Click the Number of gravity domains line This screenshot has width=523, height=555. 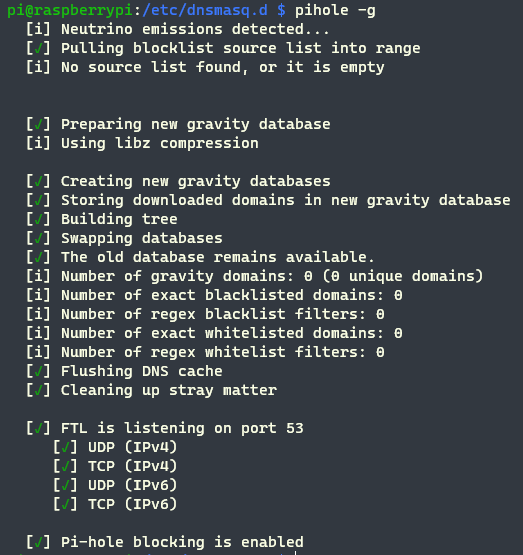point(255,276)
